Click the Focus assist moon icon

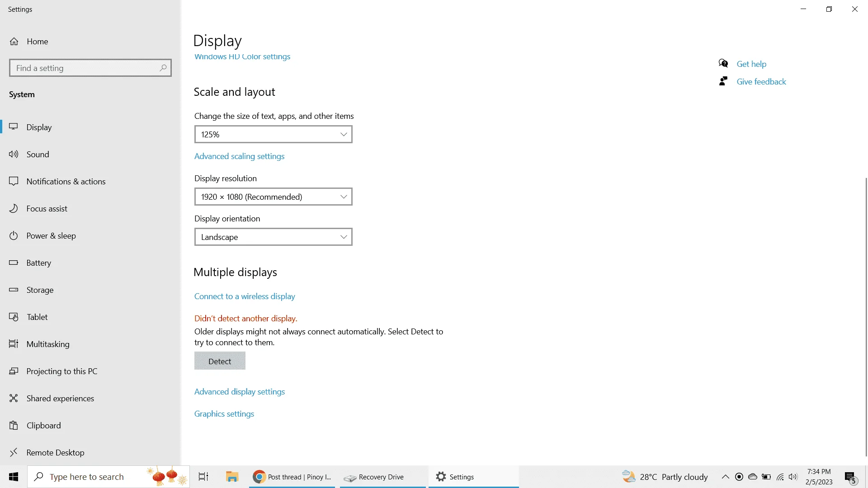coord(14,208)
